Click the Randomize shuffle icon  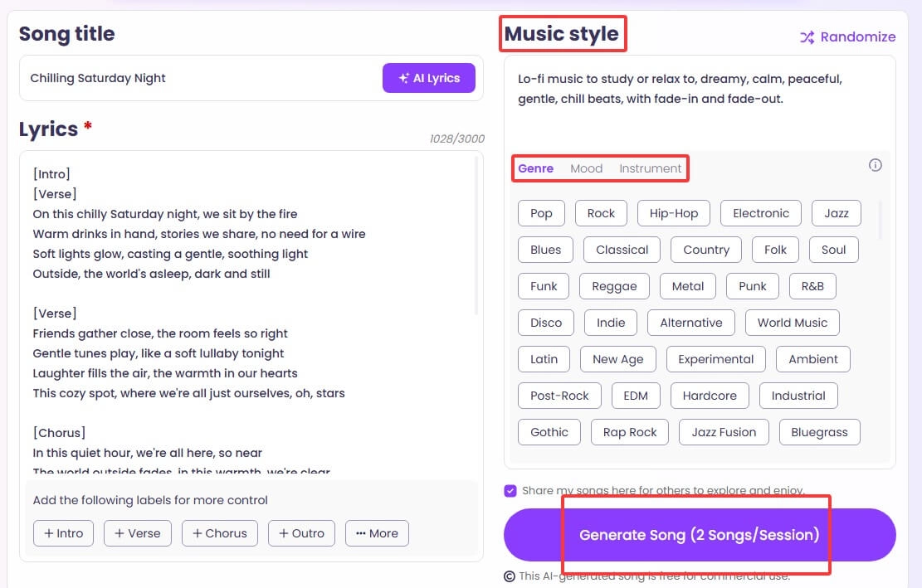coord(805,37)
